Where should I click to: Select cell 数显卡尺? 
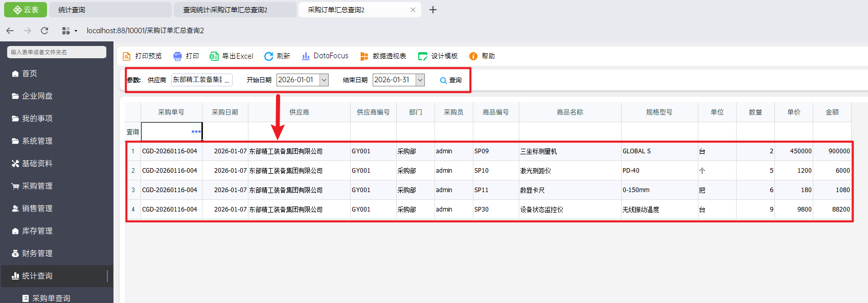click(x=570, y=190)
